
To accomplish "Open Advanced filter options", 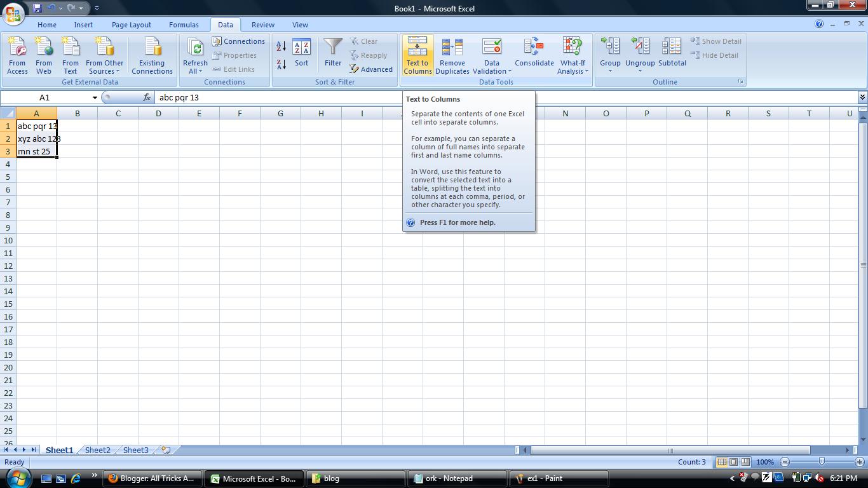I will tap(371, 69).
